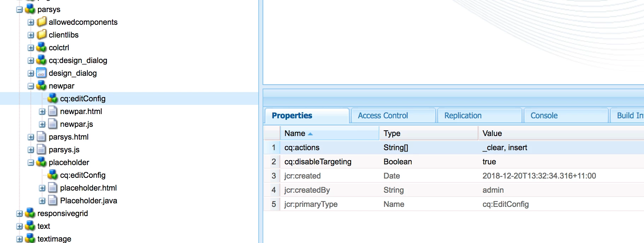The height and width of the screenshot is (243, 644).
Task: Click the design_dialog dialog icon
Action: (x=41, y=73)
